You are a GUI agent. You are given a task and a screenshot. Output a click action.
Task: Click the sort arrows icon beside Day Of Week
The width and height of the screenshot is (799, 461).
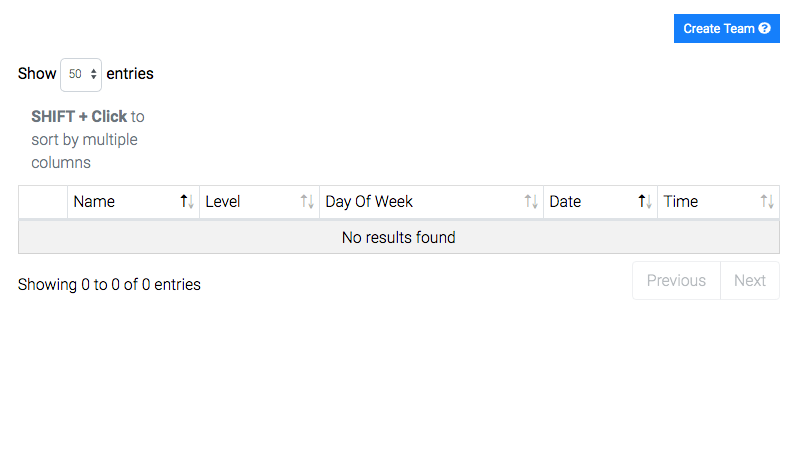click(531, 202)
